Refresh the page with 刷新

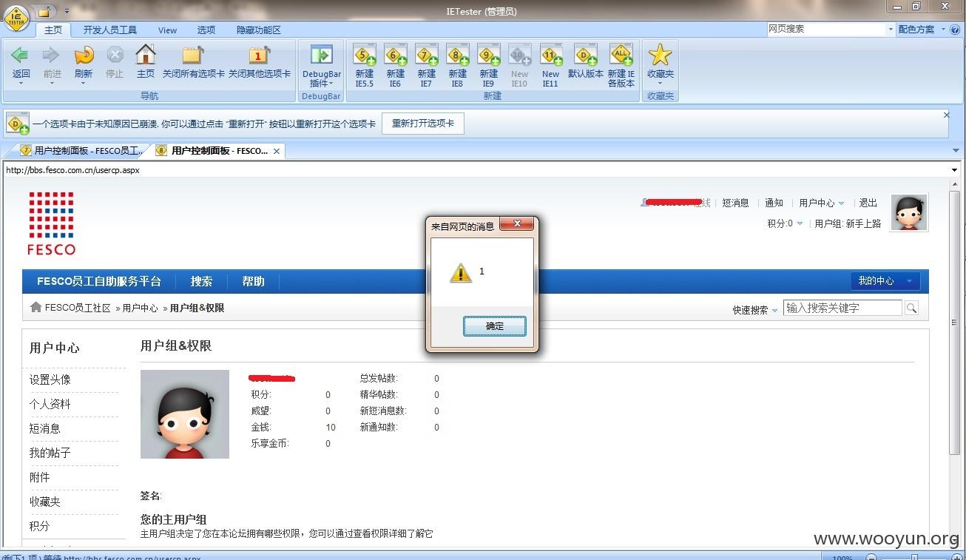coord(84,55)
